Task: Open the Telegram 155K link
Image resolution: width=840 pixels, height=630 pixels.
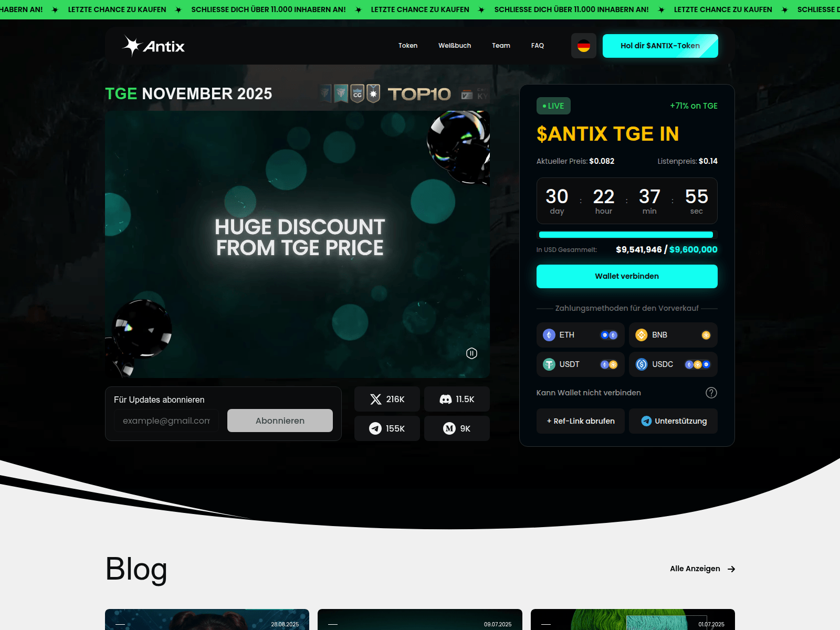Action: click(x=387, y=428)
